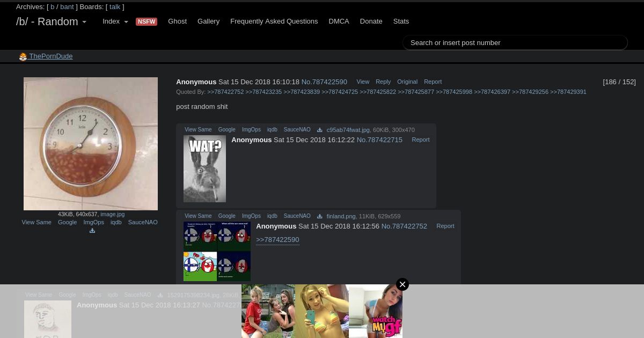Open image.jpg file link
644x338 pixels.
[x=112, y=214]
